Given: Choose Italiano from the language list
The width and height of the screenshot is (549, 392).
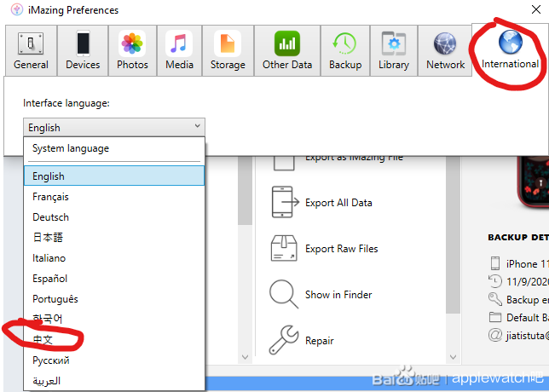Looking at the screenshot, I should 114,258.
